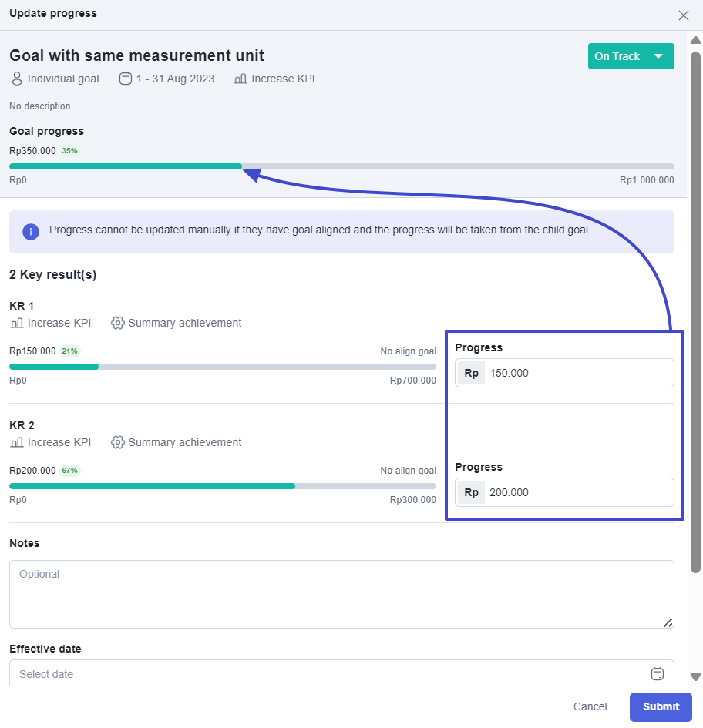Click the Individual goal person icon
Image resolution: width=703 pixels, height=728 pixels.
[17, 79]
